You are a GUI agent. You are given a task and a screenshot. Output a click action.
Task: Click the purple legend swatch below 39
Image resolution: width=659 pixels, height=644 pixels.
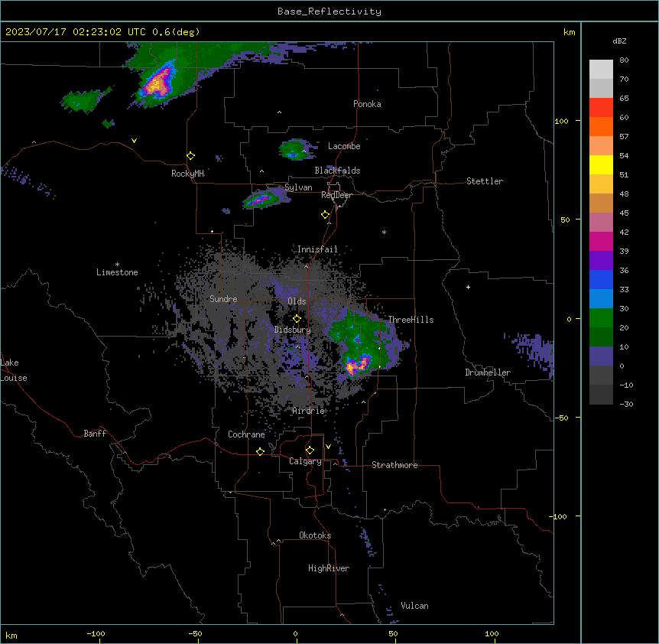point(601,260)
